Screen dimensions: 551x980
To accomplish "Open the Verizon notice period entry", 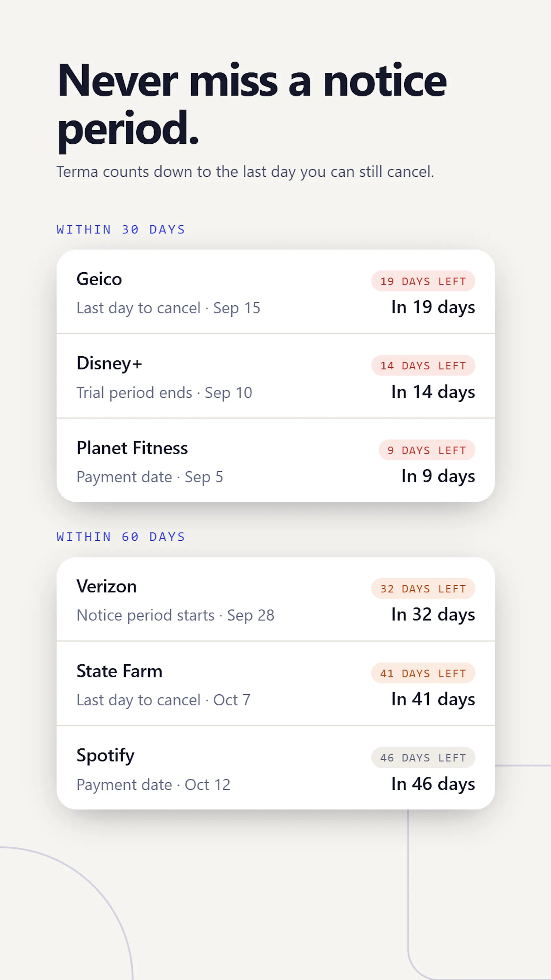I will click(x=275, y=599).
